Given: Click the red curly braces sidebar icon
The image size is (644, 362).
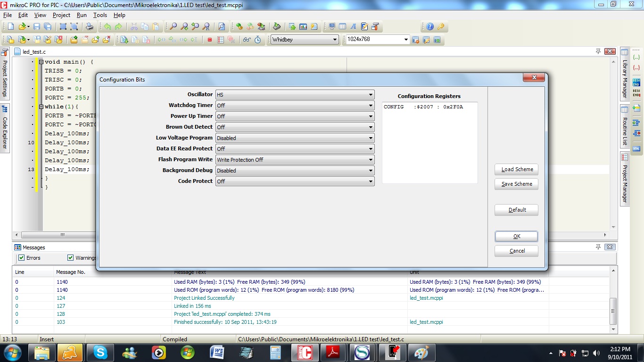Looking at the screenshot, I should [636, 68].
